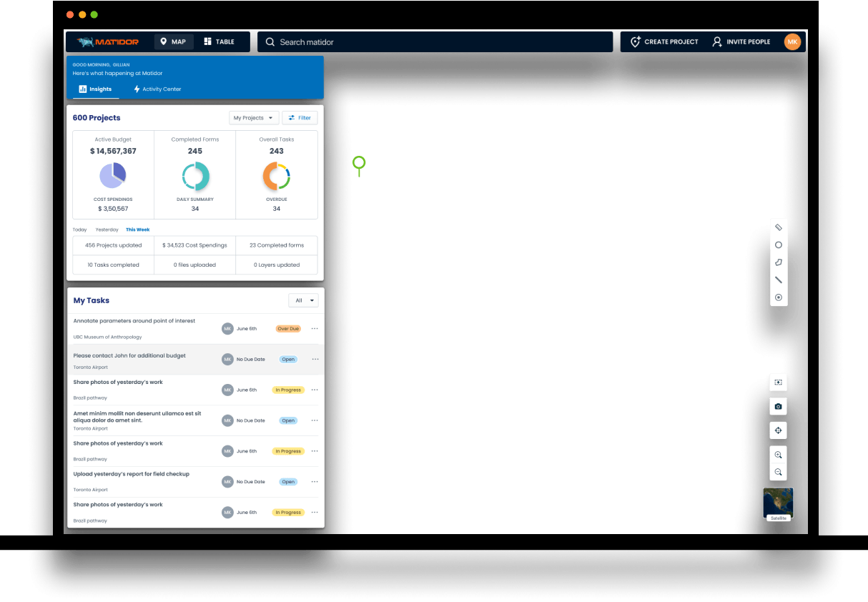Viewport: 868px width, 602px height.
Task: Open options menu for Over Due task
Action: pos(315,329)
